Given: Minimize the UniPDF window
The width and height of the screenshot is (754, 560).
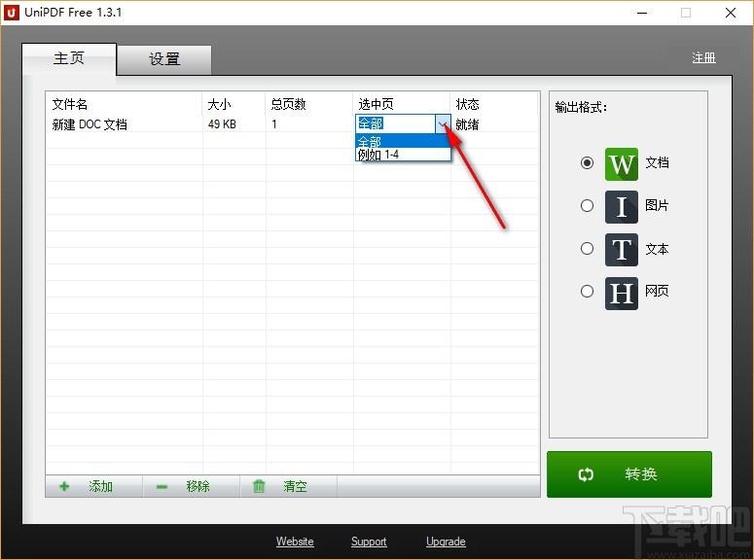Looking at the screenshot, I should [x=642, y=13].
